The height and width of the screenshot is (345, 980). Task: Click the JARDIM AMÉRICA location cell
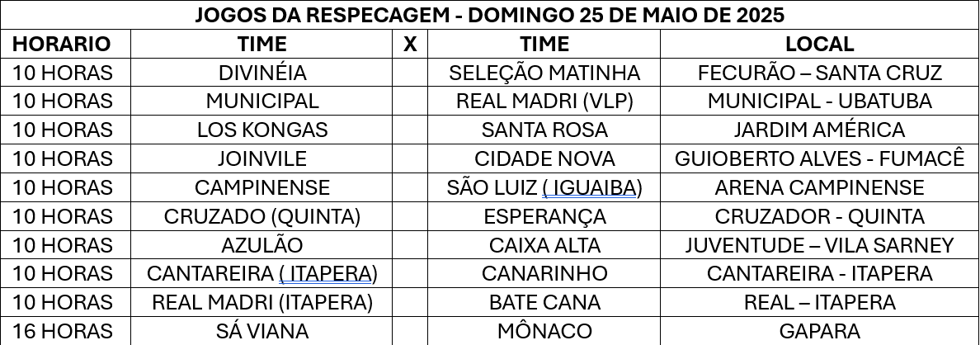click(x=819, y=130)
